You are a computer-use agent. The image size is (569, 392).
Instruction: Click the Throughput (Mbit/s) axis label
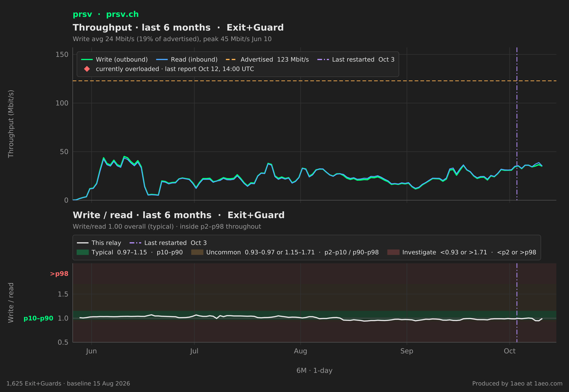11,124
